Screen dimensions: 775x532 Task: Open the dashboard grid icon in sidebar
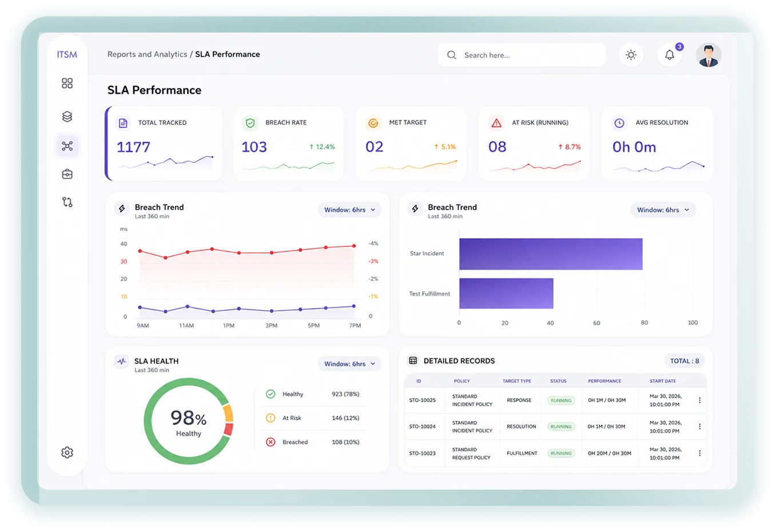point(67,83)
